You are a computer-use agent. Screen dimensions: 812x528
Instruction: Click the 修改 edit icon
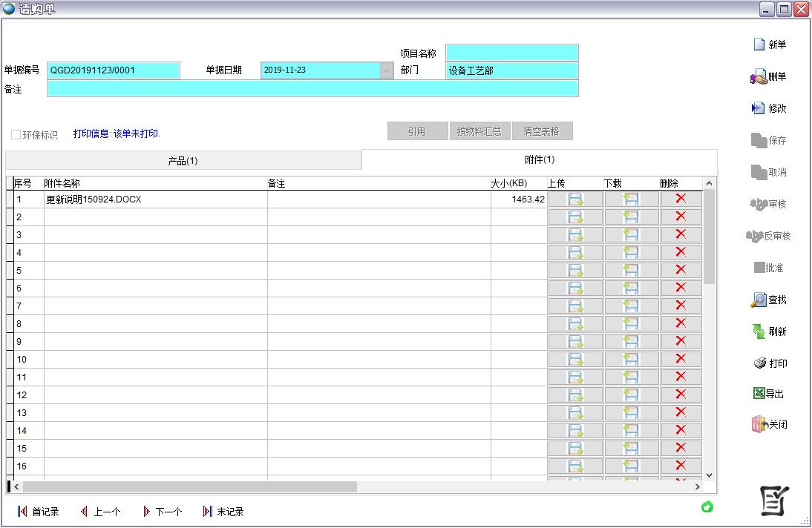click(x=759, y=108)
